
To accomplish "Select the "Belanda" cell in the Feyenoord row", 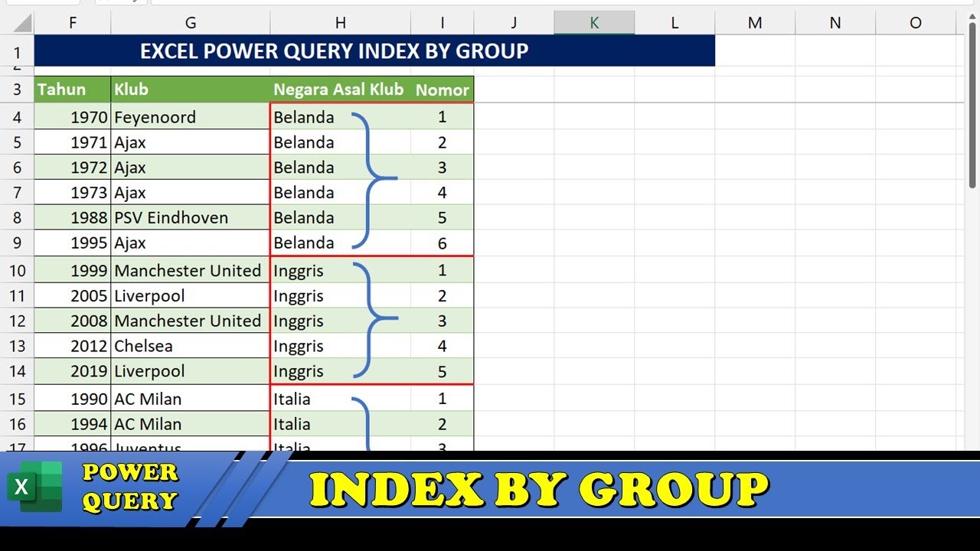I will [x=341, y=117].
